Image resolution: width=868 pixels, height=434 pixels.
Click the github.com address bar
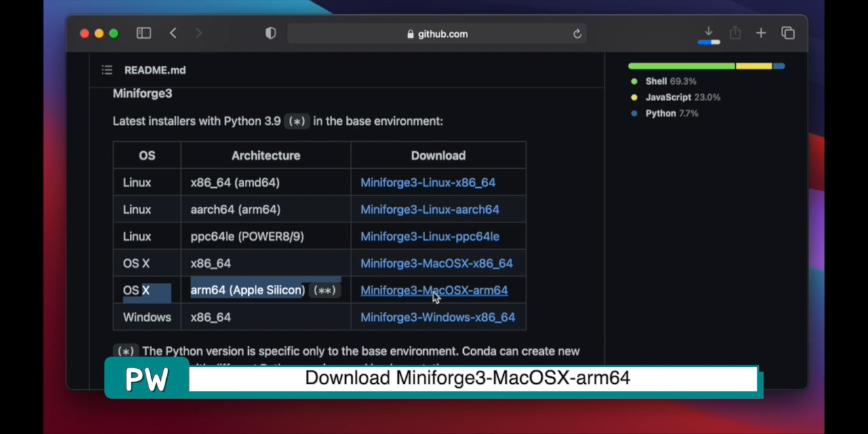(x=437, y=34)
